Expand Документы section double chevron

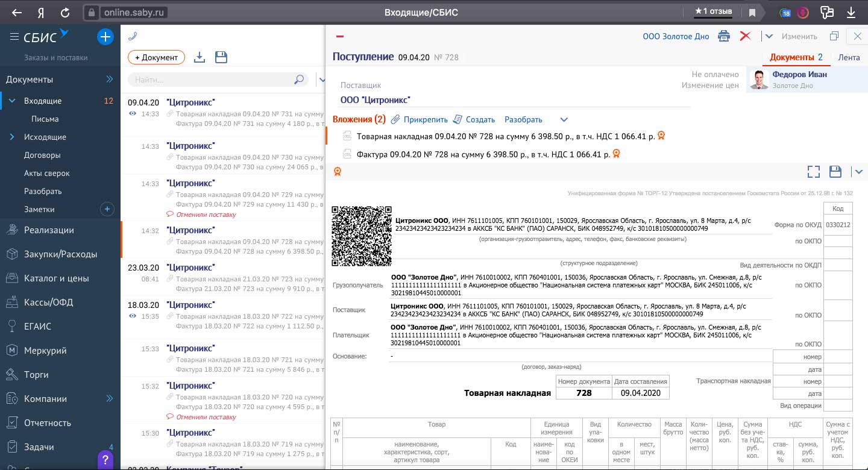110,79
